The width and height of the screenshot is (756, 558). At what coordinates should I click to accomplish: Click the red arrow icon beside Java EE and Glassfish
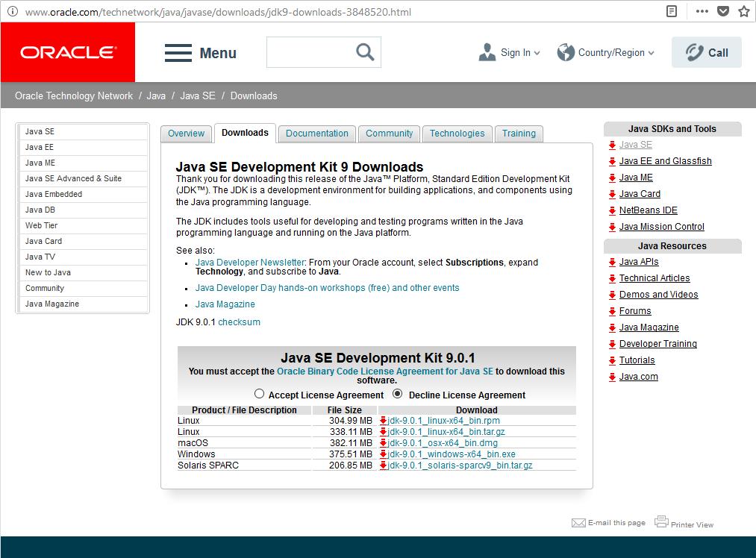pyautogui.click(x=612, y=161)
